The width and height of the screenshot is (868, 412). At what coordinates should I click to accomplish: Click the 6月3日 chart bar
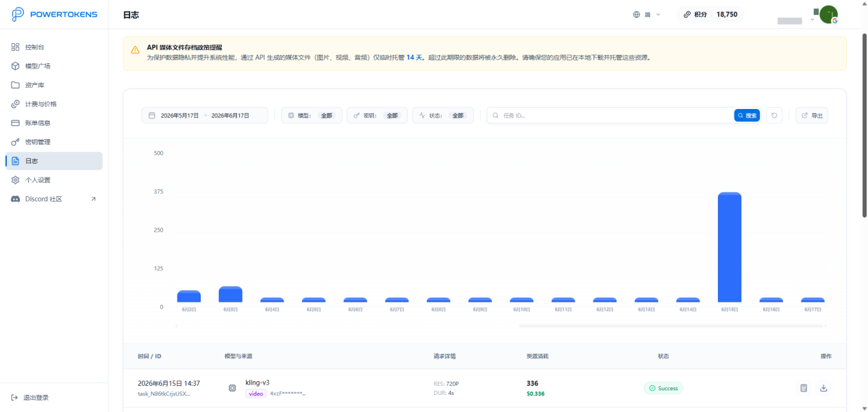click(x=230, y=294)
